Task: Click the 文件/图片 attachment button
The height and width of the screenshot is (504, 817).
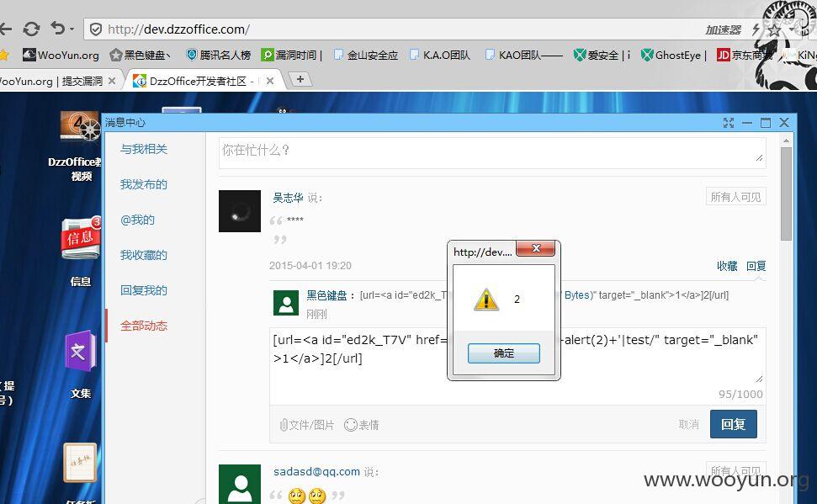Action: [x=307, y=425]
